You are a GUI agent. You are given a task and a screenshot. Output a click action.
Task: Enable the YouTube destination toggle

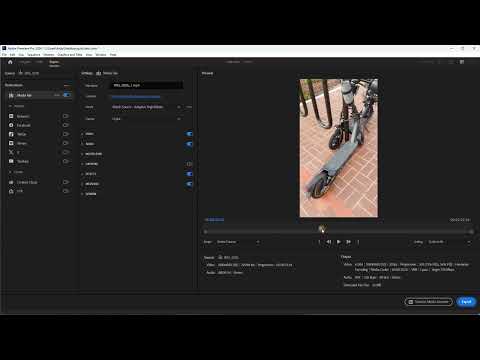[66, 161]
